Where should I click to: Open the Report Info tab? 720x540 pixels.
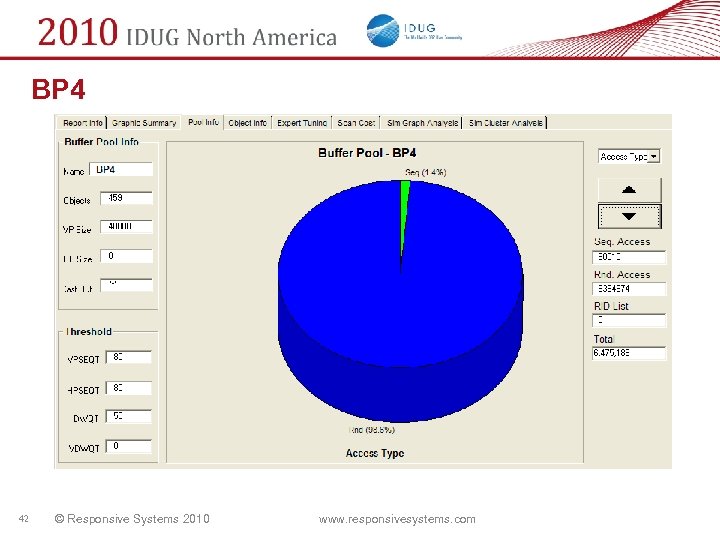(x=83, y=123)
